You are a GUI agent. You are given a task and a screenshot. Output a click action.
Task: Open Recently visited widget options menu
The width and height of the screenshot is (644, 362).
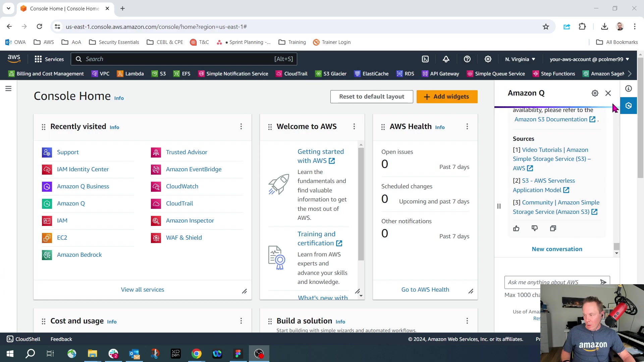241,127
